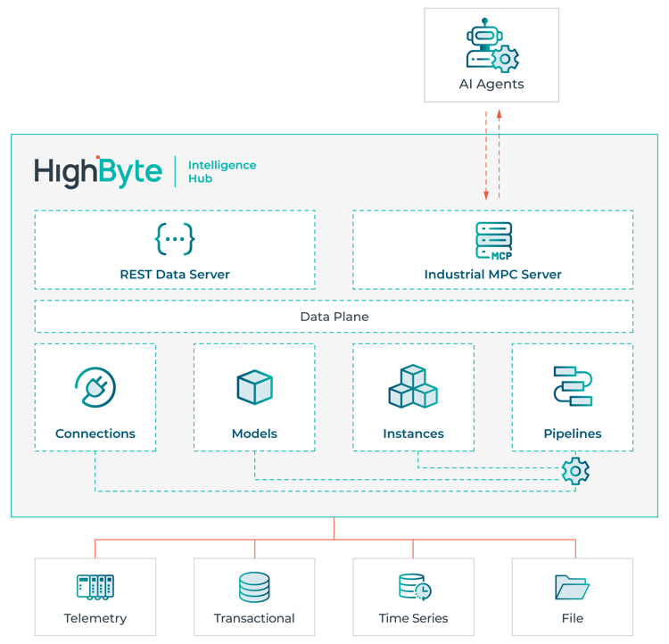Select the 'Pipelines' label
Viewport: 669px width, 644px height.
tap(573, 433)
